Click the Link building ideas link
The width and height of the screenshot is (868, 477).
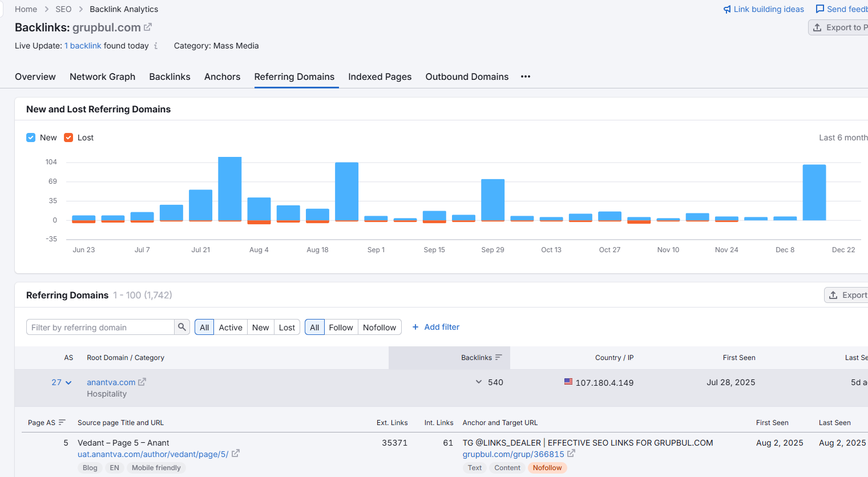click(x=764, y=9)
